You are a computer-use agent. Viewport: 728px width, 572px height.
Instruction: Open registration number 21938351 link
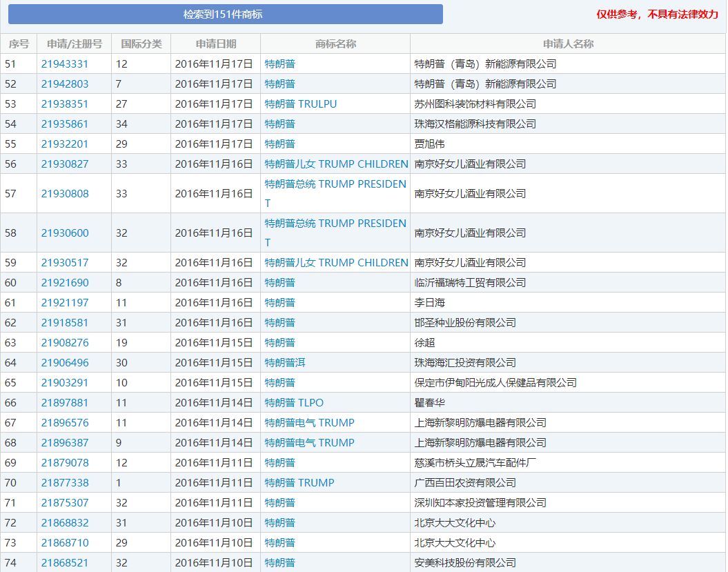point(65,103)
